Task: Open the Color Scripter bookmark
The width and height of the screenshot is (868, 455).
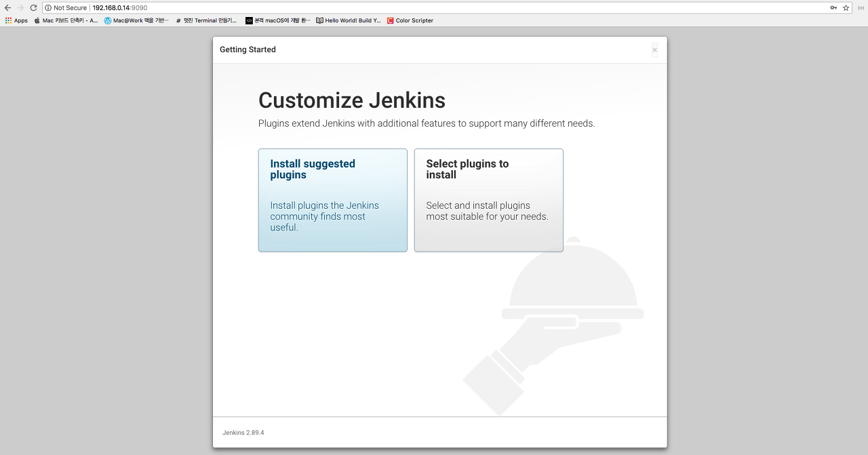Action: pos(410,20)
